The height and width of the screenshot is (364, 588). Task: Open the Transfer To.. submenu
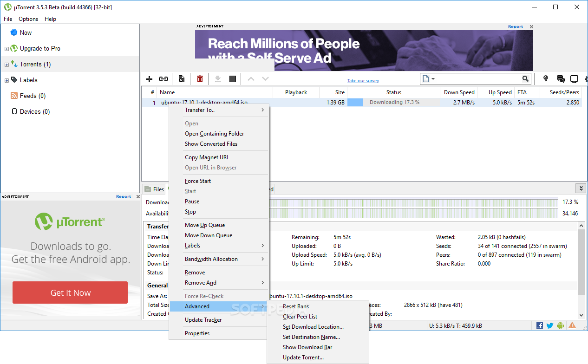click(x=219, y=110)
